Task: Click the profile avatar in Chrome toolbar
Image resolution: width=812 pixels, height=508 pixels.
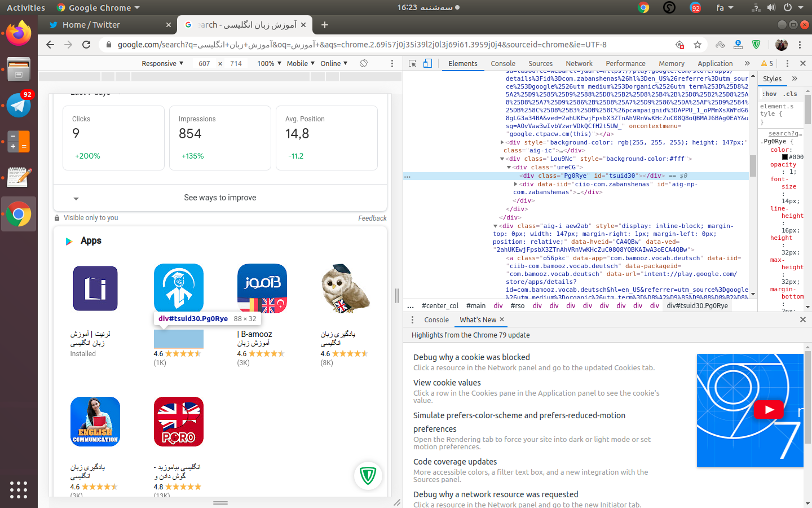Action: 781,45
